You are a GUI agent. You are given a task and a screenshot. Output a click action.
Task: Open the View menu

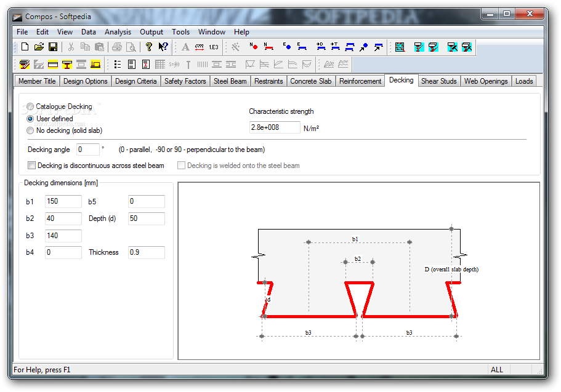[x=65, y=32]
